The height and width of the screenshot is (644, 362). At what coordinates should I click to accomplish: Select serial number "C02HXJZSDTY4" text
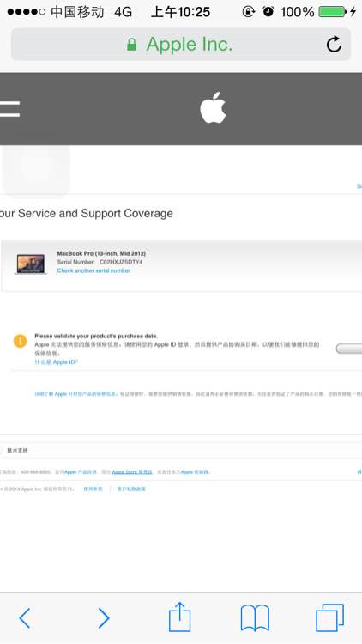121,262
